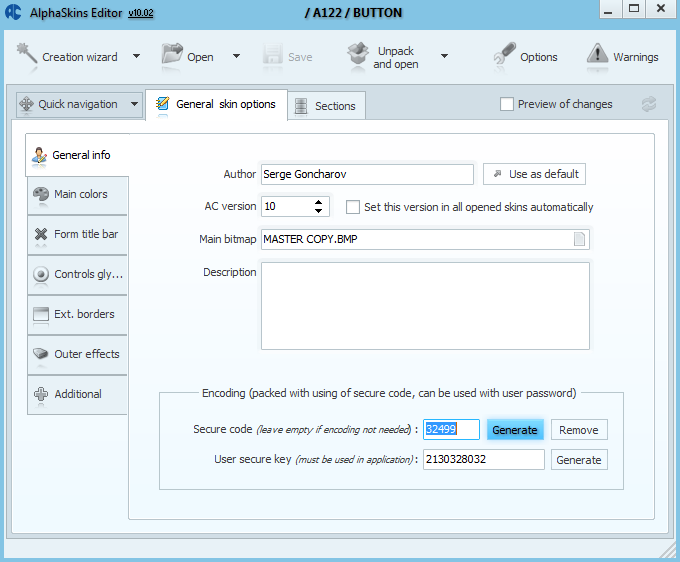This screenshot has width=680, height=562.
Task: Click the refresh preview arrows icon
Action: coord(649,104)
